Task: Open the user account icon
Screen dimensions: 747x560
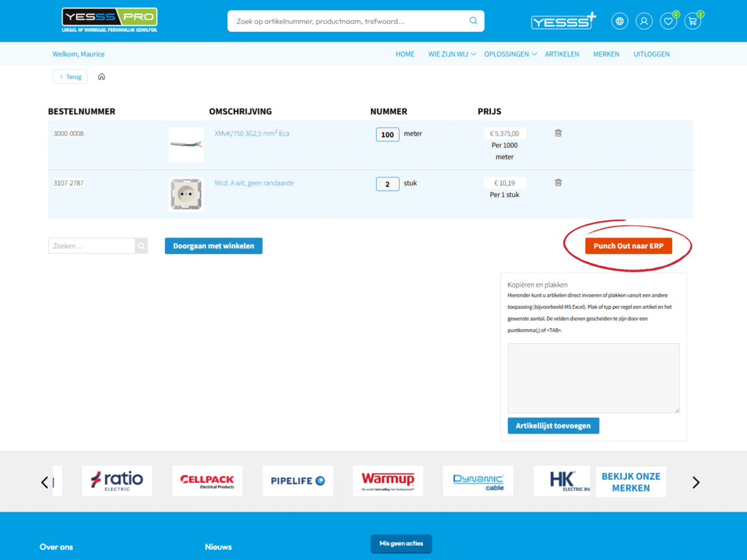Action: pyautogui.click(x=644, y=21)
